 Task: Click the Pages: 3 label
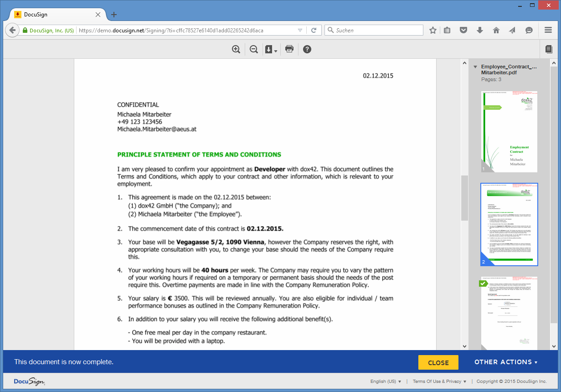pyautogui.click(x=491, y=79)
